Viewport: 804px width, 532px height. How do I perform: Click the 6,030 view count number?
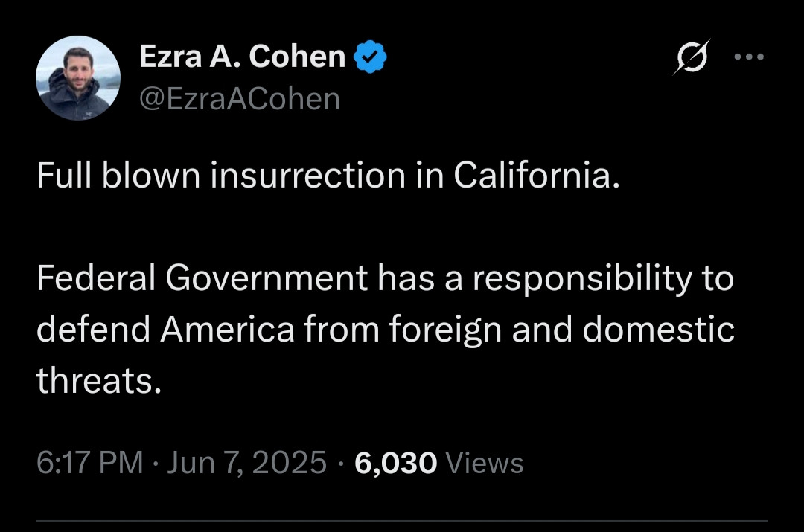click(395, 463)
